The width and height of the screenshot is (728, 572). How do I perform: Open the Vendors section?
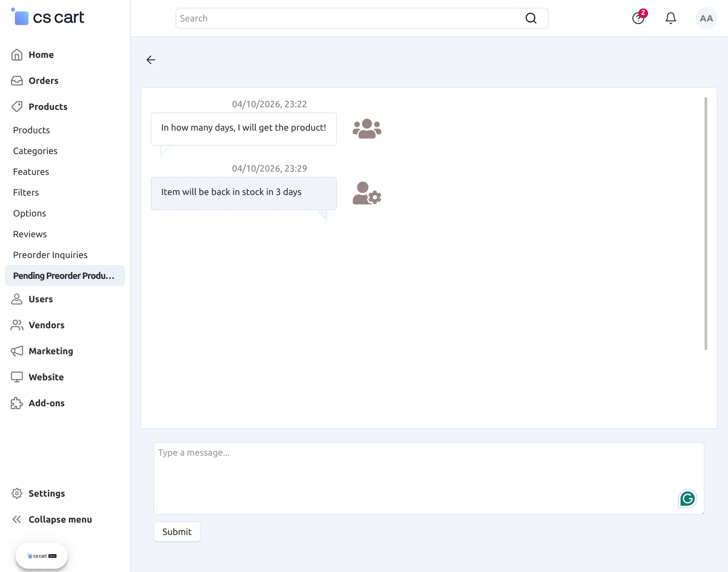(46, 325)
